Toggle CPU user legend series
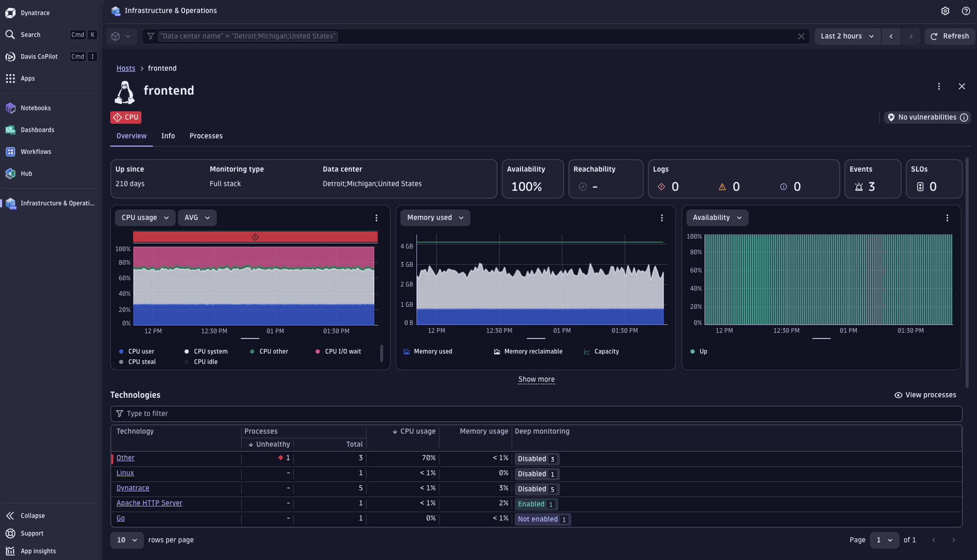The width and height of the screenshot is (977, 560). click(x=137, y=351)
